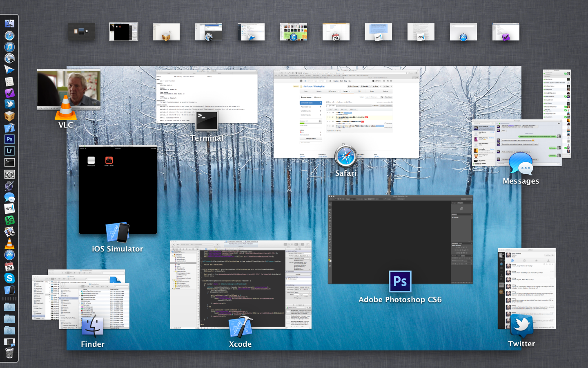The height and width of the screenshot is (368, 588).
Task: Launch iTunes from the Dock
Action: 9,47
